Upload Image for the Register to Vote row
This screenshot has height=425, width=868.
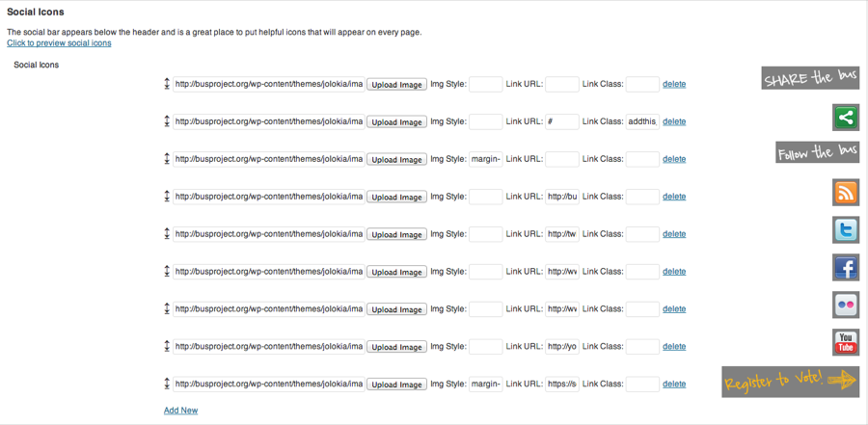click(397, 385)
